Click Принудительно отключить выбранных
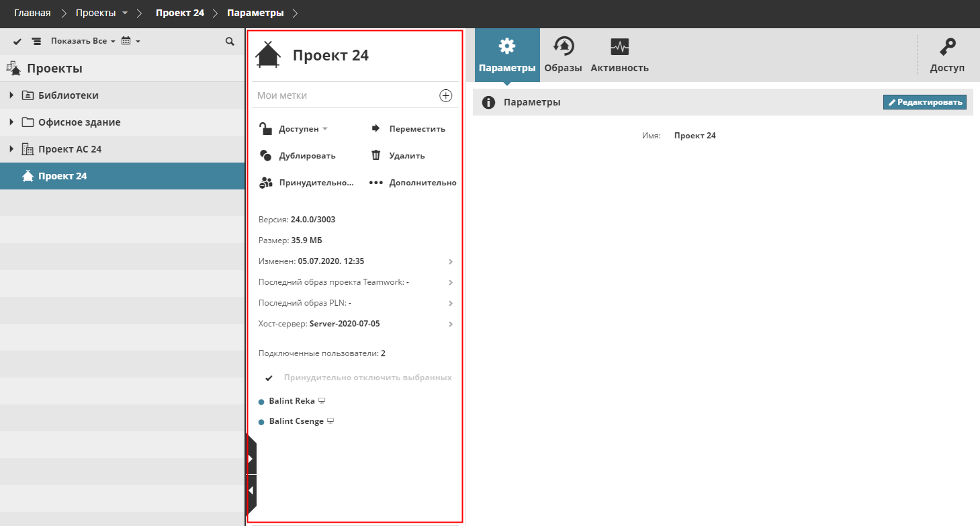The width and height of the screenshot is (980, 526). 367,378
